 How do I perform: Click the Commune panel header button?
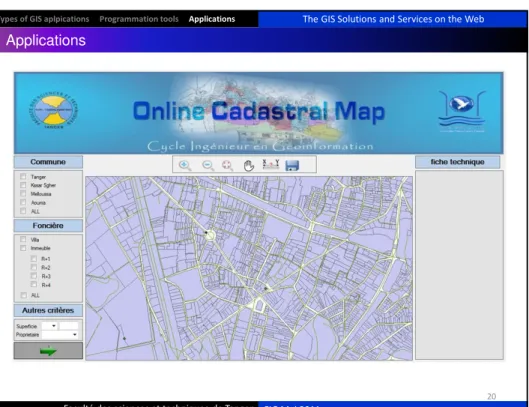point(48,162)
